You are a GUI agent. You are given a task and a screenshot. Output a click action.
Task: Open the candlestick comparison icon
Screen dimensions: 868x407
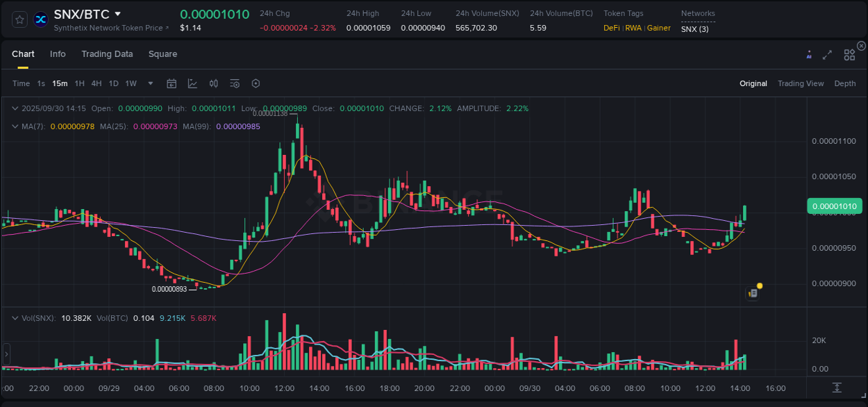[x=214, y=83]
